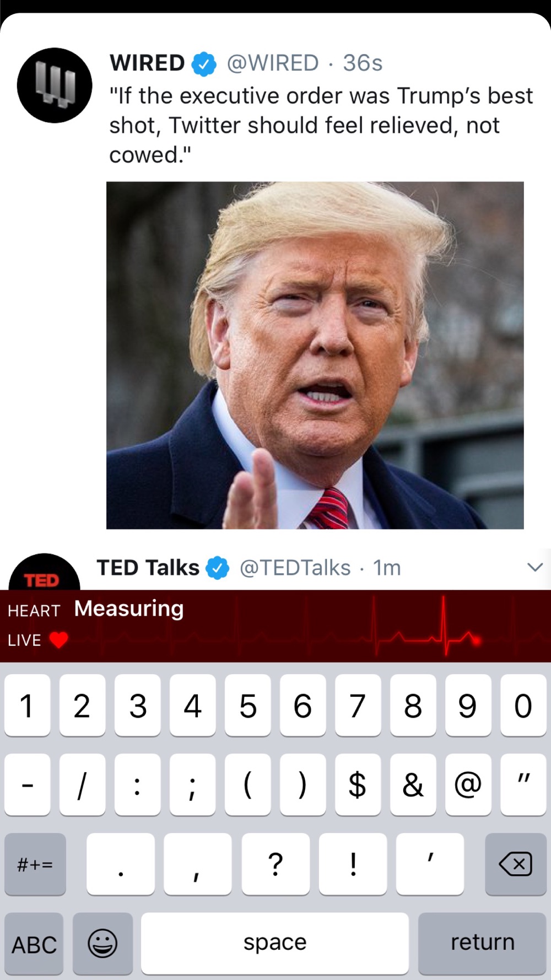Tap the question mark key

click(x=275, y=864)
